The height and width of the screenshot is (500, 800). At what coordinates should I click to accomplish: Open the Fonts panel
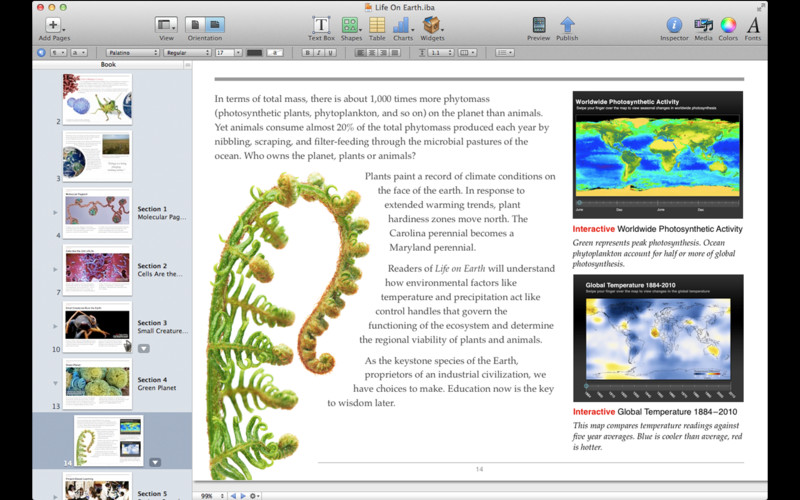(x=753, y=24)
